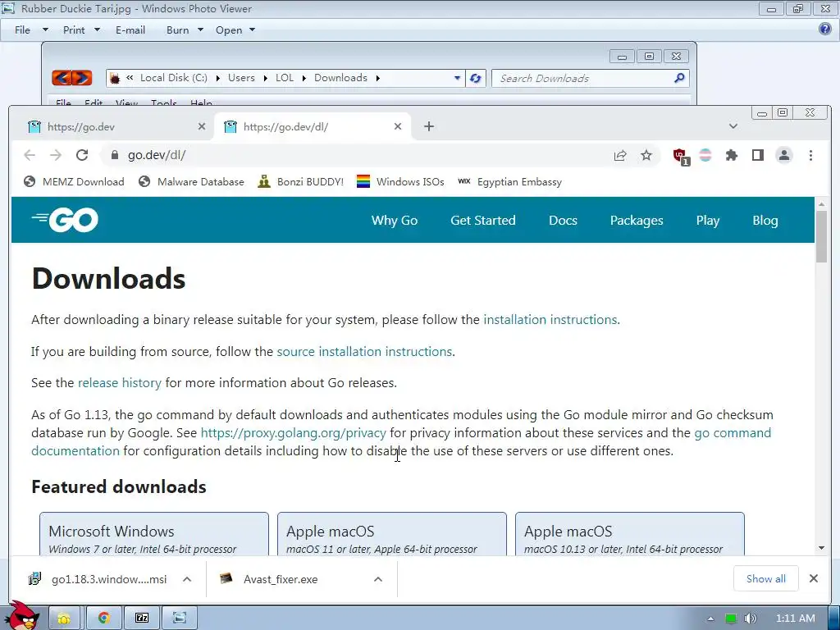Follow the installation instructions link

click(x=550, y=319)
